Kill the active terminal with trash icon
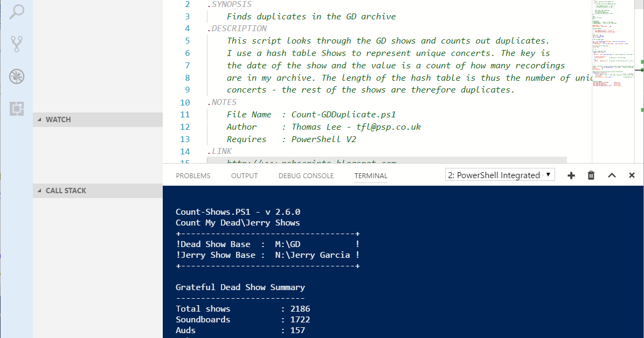644x338 pixels. 591,175
